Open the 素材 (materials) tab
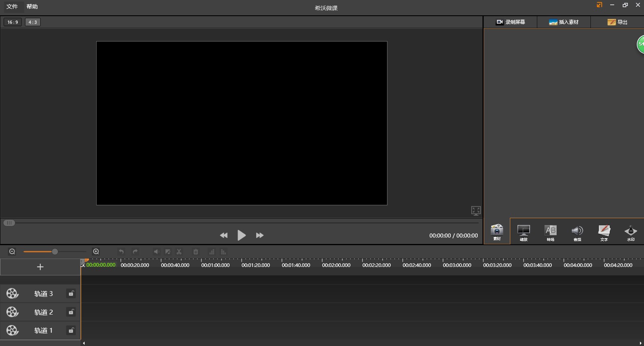The image size is (644, 346). 497,232
